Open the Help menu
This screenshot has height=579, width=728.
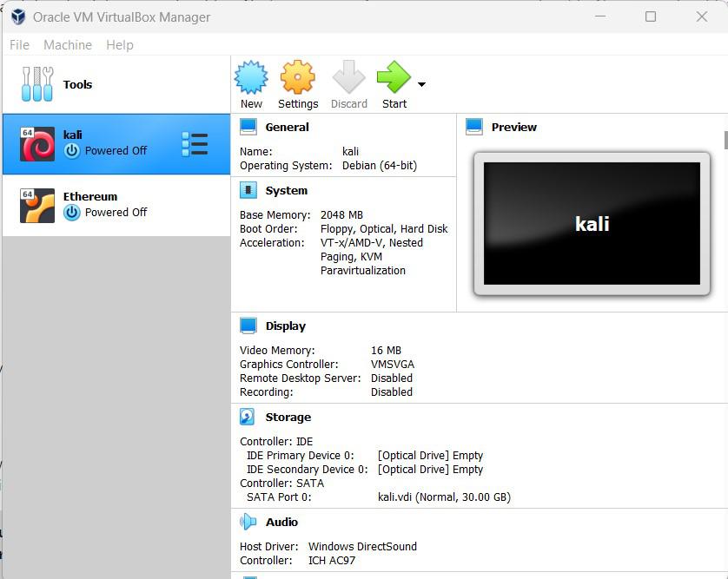tap(120, 45)
